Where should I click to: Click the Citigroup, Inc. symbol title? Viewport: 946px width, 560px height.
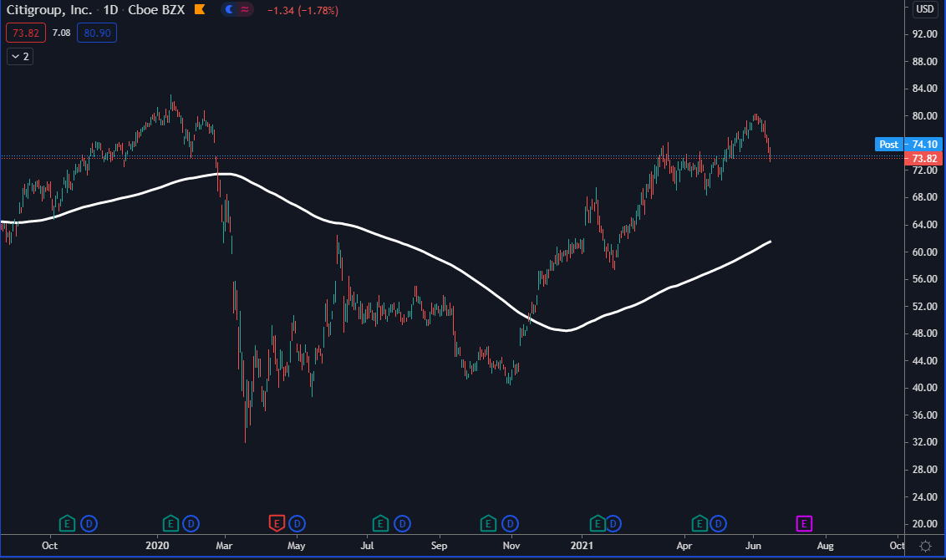coord(48,10)
